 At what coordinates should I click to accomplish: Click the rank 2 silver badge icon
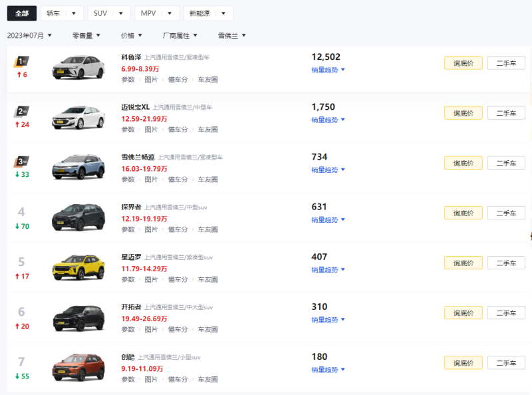coord(22,112)
